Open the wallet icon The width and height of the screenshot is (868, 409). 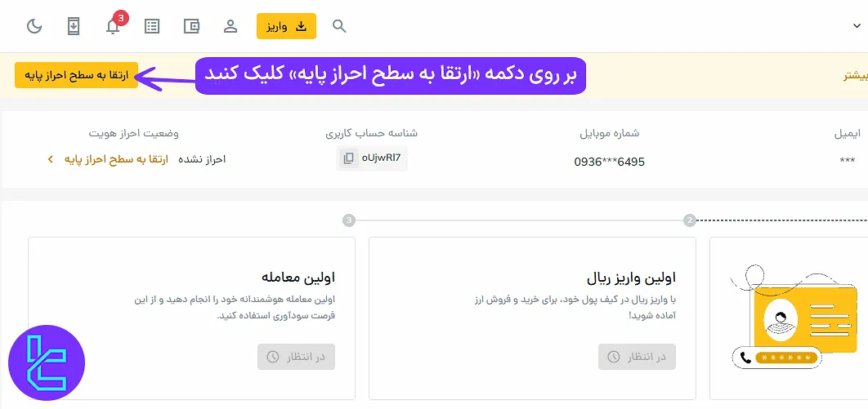tap(192, 26)
